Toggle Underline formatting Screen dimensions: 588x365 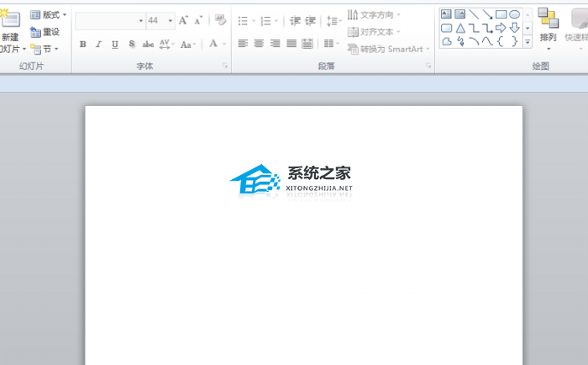pos(115,45)
